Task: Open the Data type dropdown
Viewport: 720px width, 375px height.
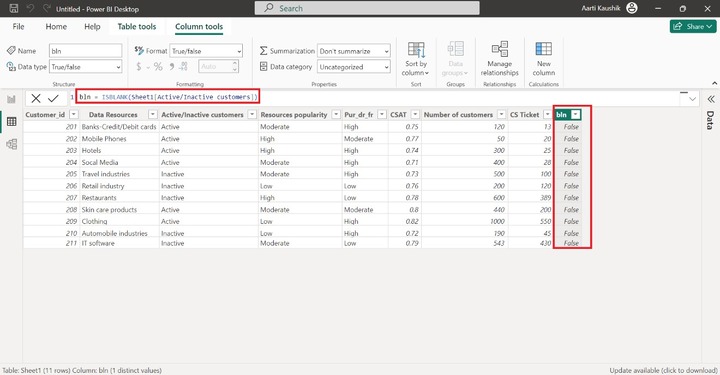Action: click(85, 67)
